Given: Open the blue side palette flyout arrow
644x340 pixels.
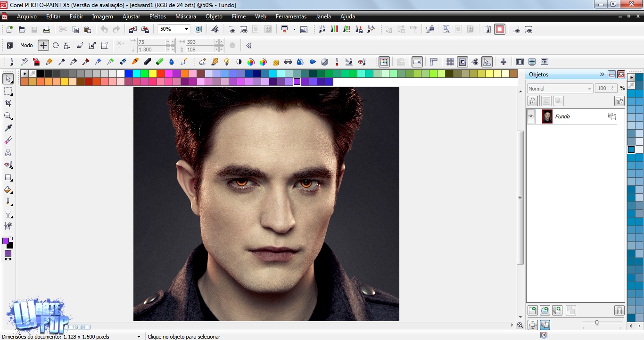Looking at the screenshot, I should tap(632, 77).
